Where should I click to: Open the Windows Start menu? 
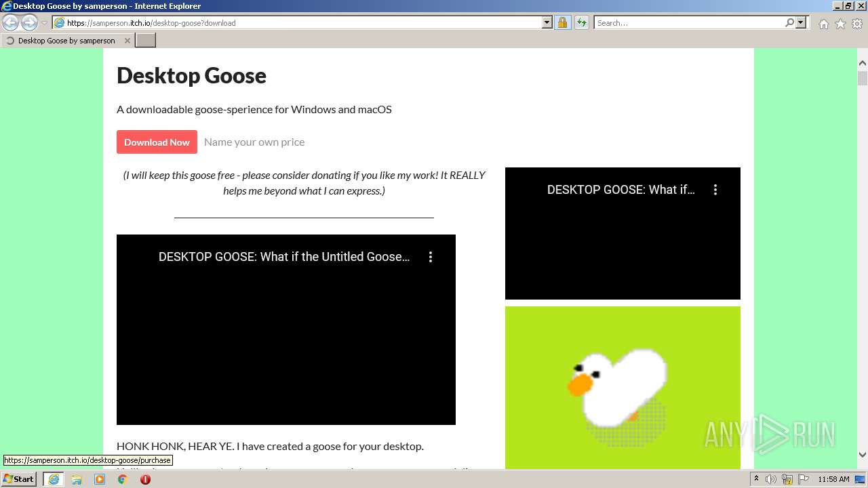(19, 479)
